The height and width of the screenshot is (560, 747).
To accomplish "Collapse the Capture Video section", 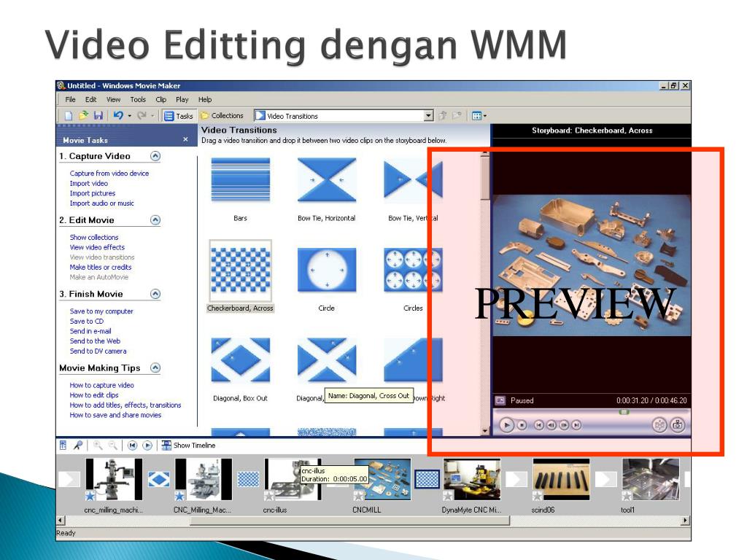I will coord(155,156).
